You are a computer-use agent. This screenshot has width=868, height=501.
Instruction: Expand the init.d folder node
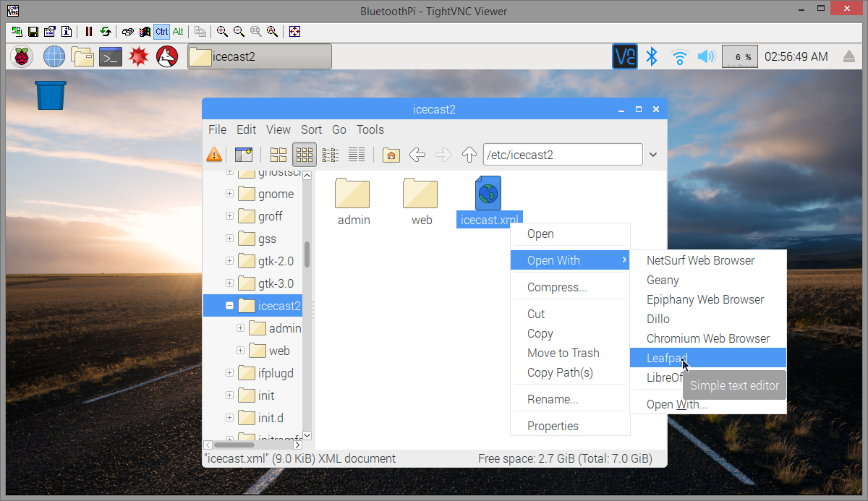click(230, 418)
